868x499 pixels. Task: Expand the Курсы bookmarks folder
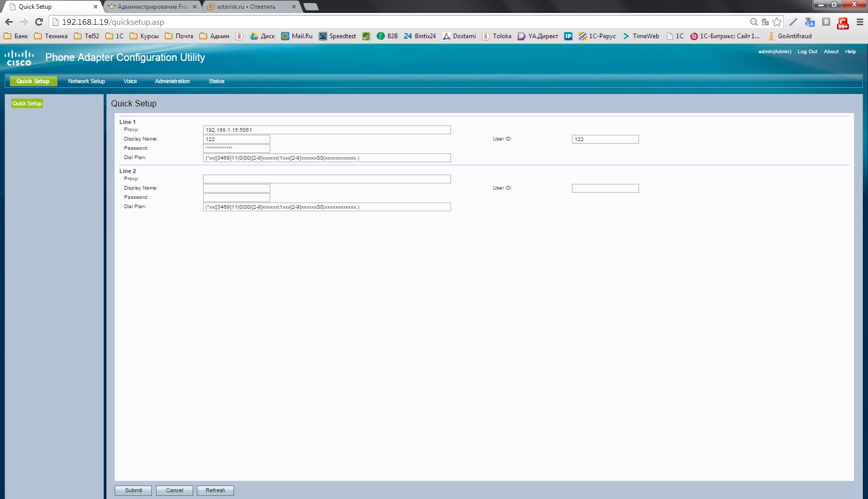click(x=144, y=36)
